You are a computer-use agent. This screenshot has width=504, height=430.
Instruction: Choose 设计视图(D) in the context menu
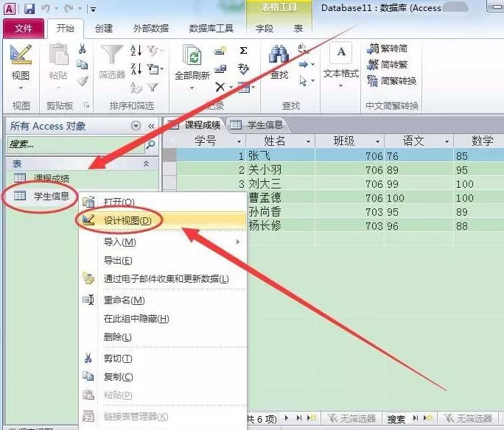point(164,221)
